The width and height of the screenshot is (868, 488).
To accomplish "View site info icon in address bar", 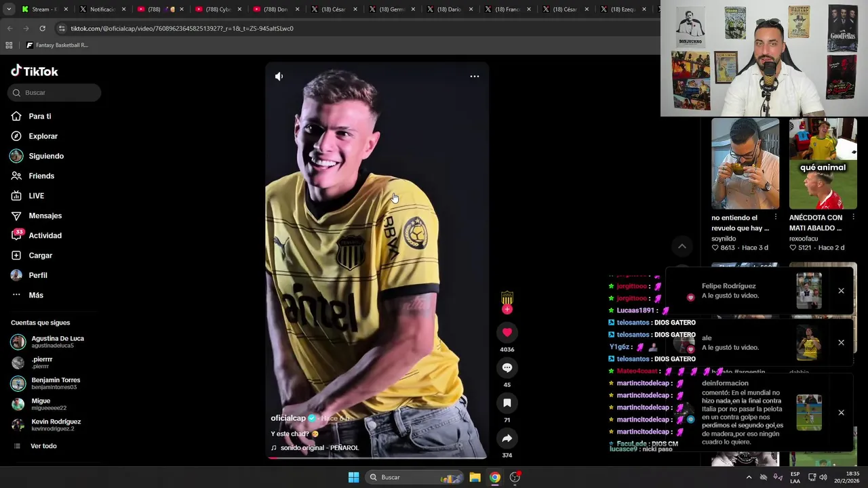I will [62, 28].
